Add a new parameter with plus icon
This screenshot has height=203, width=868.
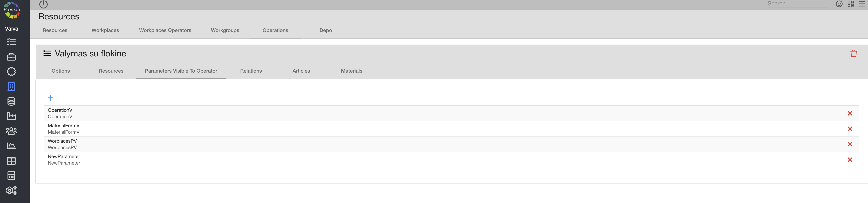click(51, 98)
